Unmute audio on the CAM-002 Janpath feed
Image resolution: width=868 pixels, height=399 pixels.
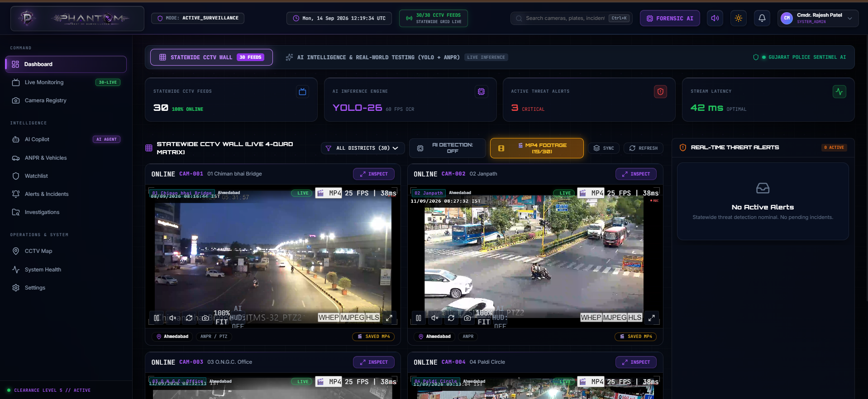click(x=435, y=318)
